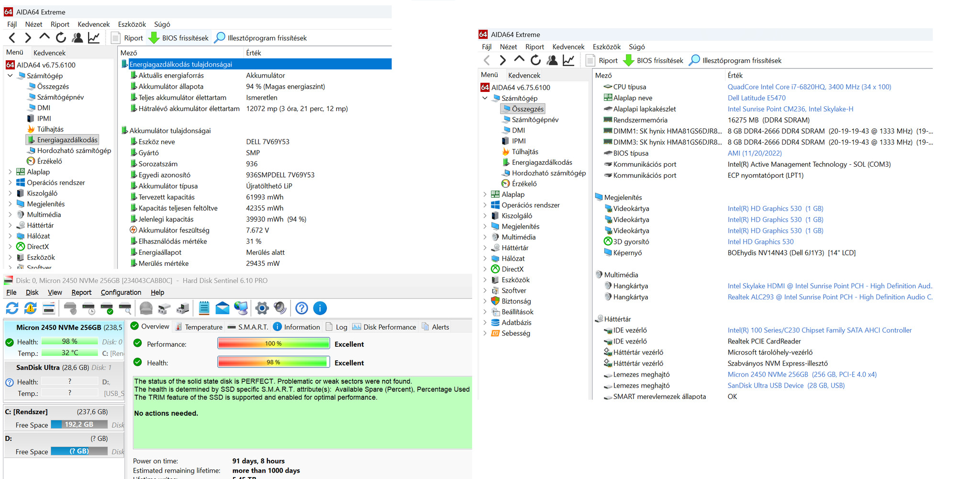Click the disk-list panel icon in Hard Disk Sentinel toolbar
This screenshot has width=980, height=479.
49,308
